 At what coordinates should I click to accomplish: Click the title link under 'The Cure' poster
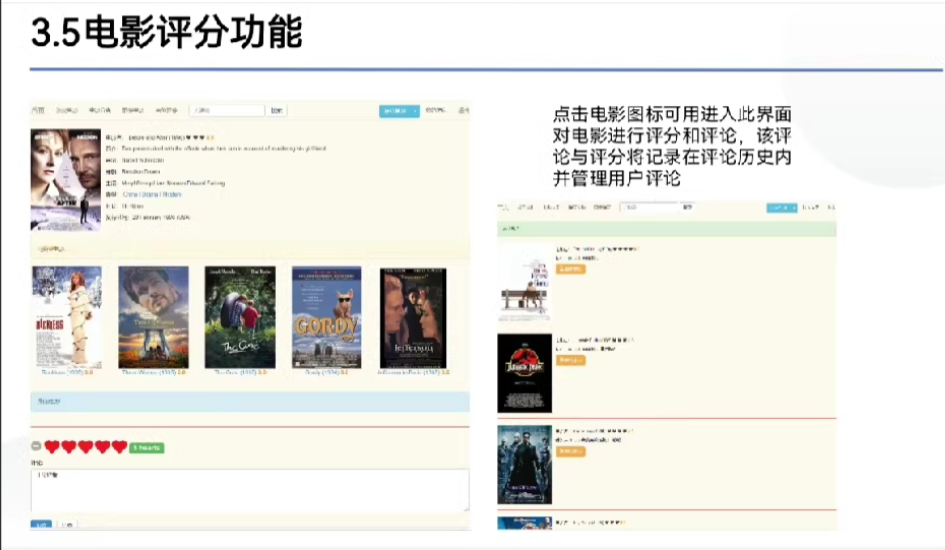tap(240, 373)
